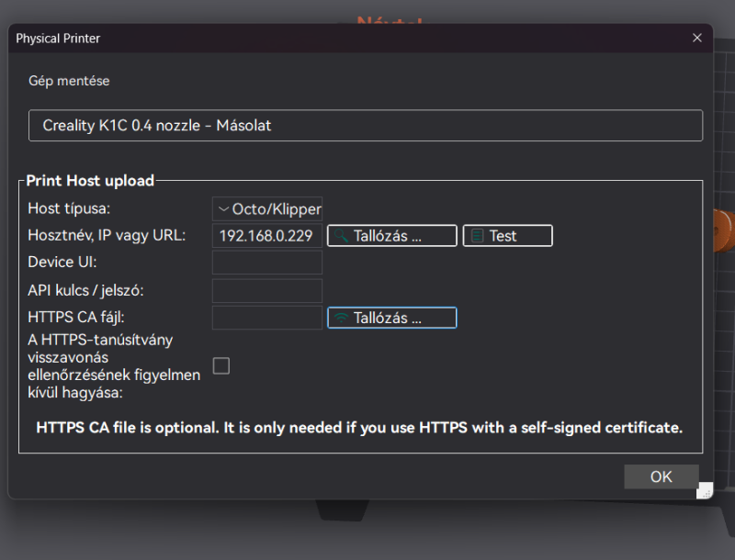
Task: Select the API kulcs / jelszó field
Action: [x=267, y=291]
